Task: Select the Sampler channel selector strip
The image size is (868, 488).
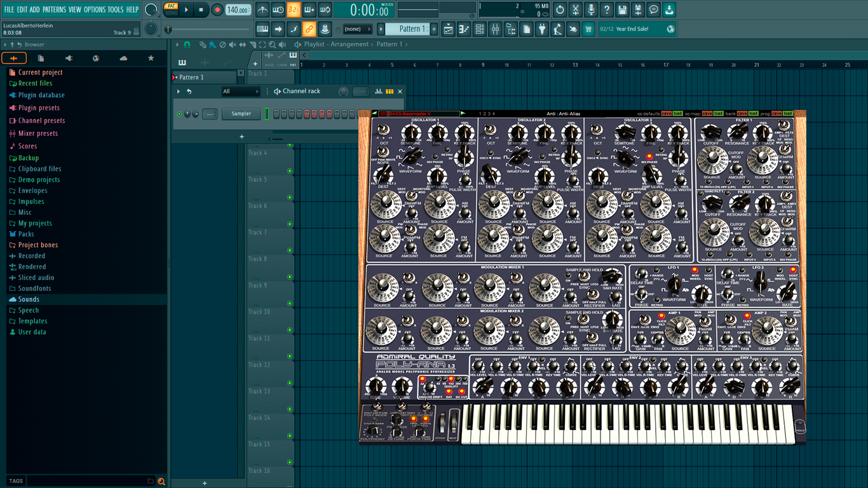Action: [267, 114]
